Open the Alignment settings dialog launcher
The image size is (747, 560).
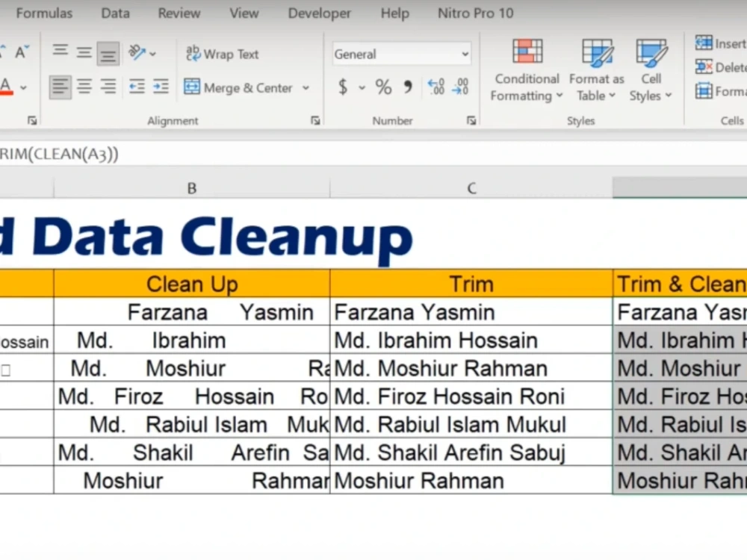click(x=315, y=120)
